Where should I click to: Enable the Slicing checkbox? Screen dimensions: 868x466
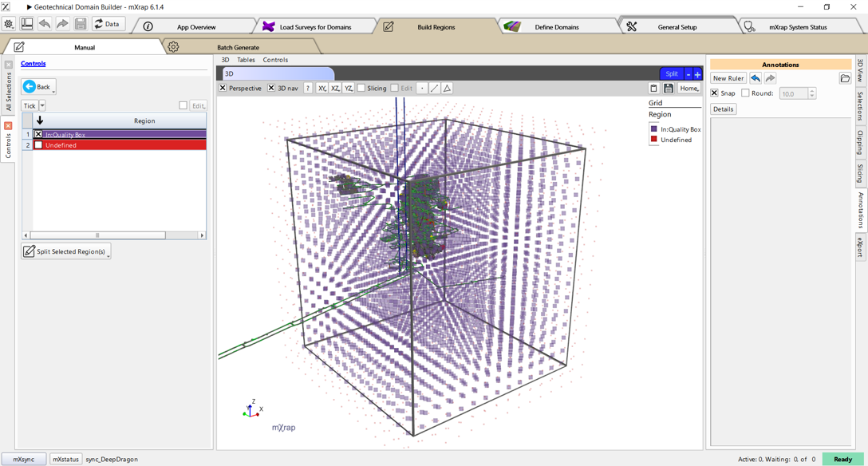361,88
